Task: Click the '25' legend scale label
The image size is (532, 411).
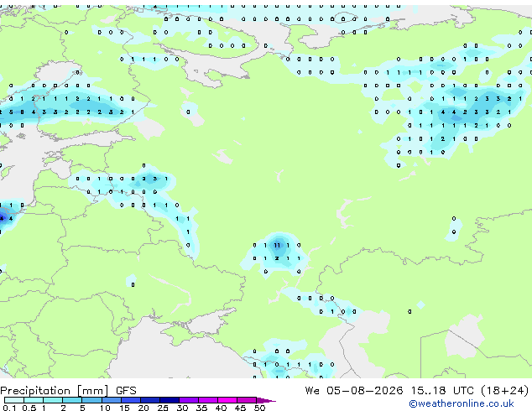Action: (x=163, y=408)
